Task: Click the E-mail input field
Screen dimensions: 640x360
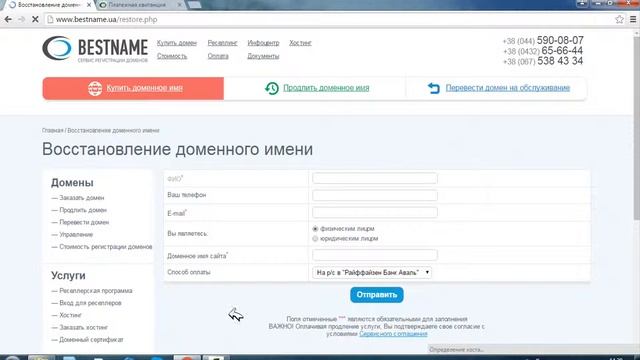Action: tap(375, 213)
